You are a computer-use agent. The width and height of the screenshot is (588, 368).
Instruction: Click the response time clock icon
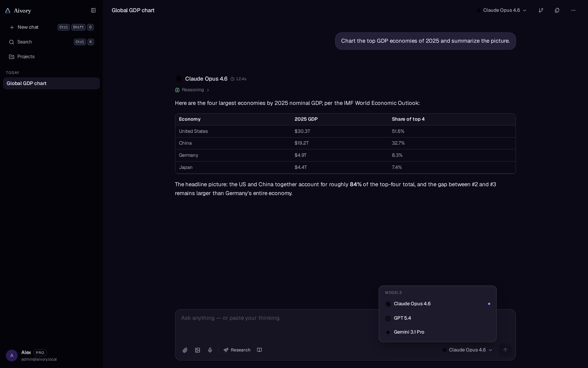[x=232, y=79]
